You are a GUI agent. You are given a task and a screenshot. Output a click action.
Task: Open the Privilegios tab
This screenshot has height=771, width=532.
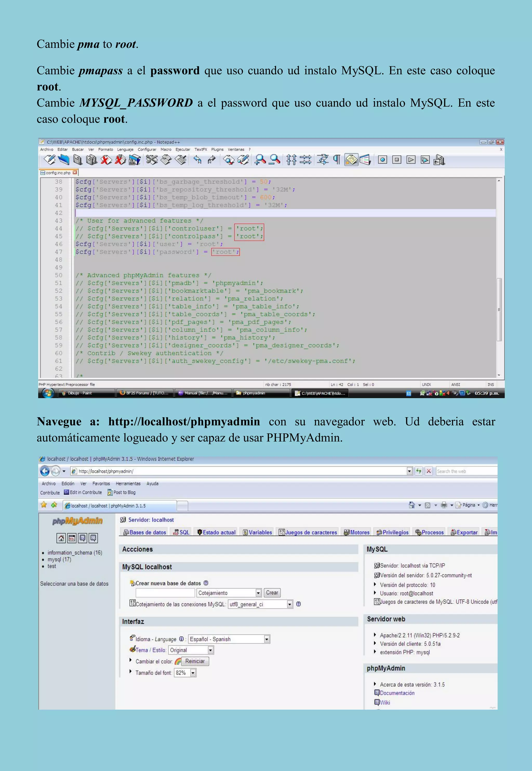392,533
